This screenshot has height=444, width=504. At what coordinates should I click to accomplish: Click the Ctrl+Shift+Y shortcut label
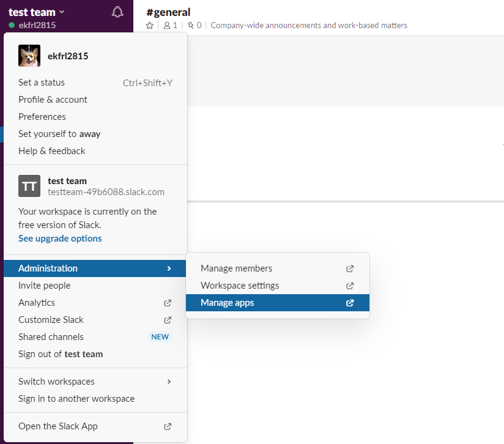point(147,83)
